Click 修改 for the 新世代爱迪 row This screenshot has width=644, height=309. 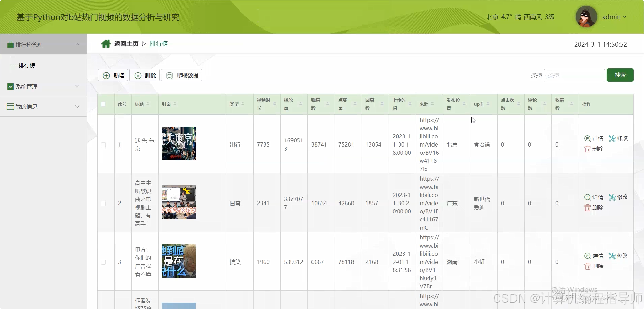618,197
